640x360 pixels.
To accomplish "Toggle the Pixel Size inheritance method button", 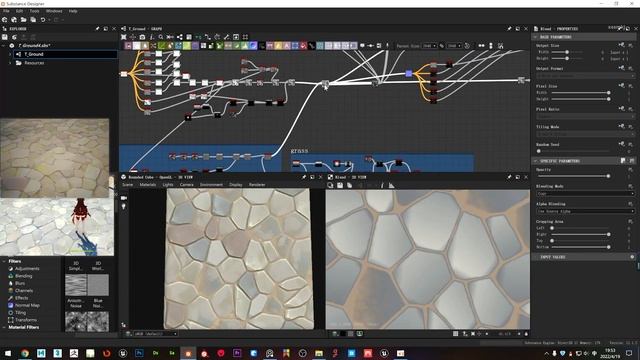I will tap(621, 85).
